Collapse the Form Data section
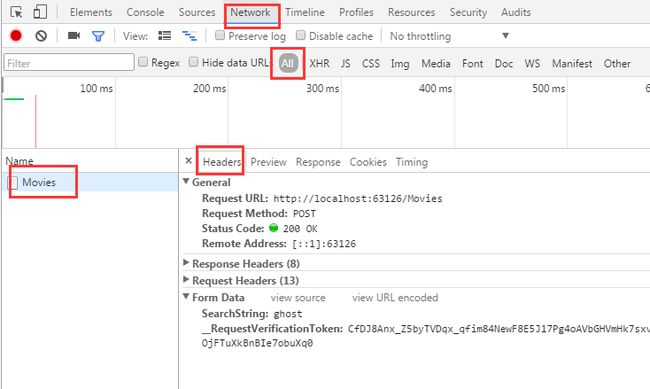Screen dimensions: 650x389 pos(186,297)
